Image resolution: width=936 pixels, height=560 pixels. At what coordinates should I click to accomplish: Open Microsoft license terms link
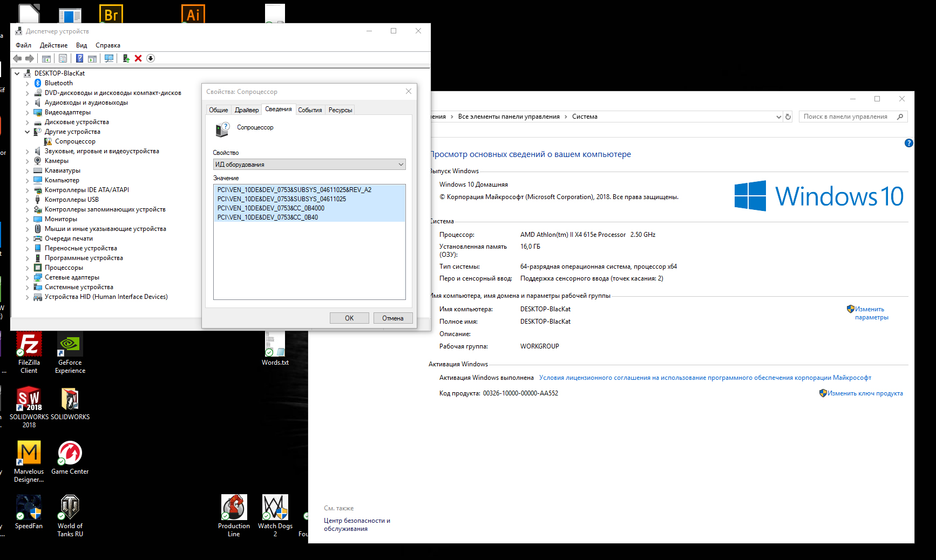point(705,378)
